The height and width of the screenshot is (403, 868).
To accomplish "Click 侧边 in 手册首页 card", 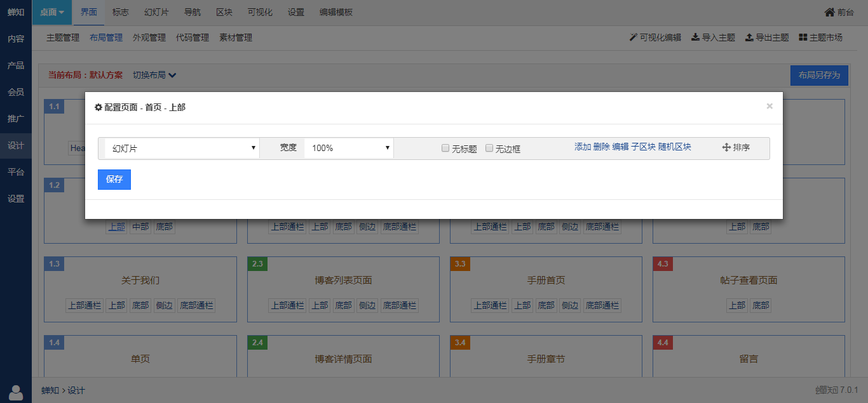I will (570, 305).
